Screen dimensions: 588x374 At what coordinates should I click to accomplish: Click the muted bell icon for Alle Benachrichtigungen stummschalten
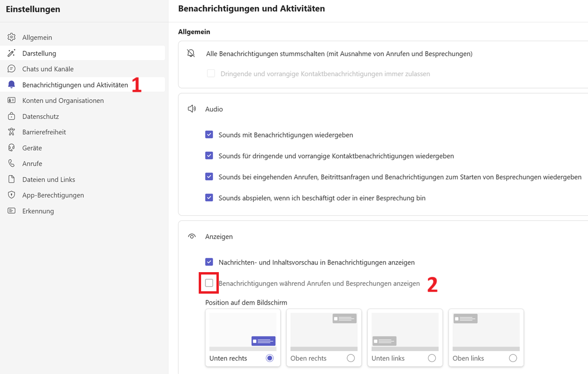pyautogui.click(x=191, y=54)
